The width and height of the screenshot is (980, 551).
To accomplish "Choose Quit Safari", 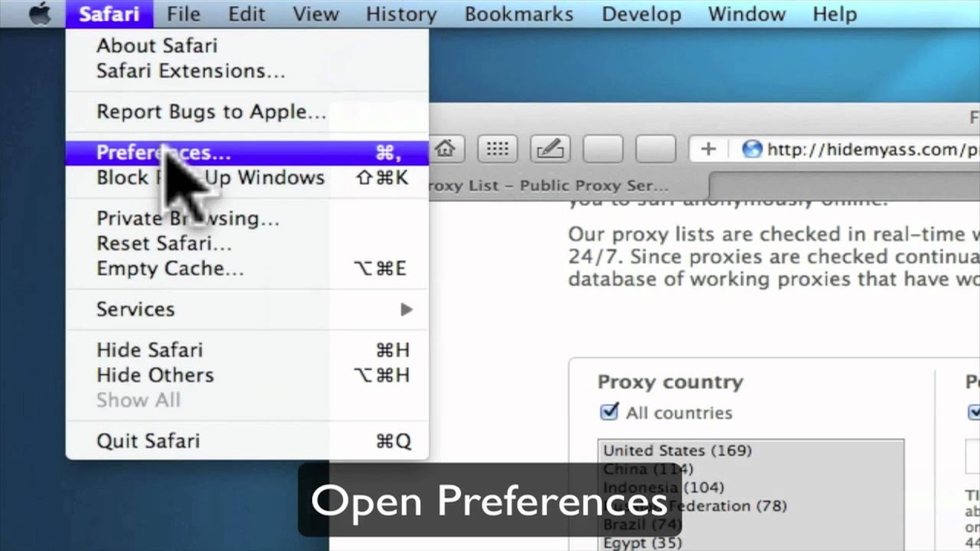I will tap(247, 441).
